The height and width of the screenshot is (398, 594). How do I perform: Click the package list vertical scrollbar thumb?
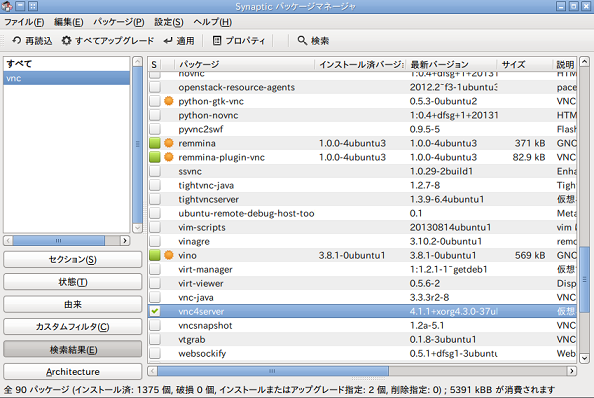(585, 279)
